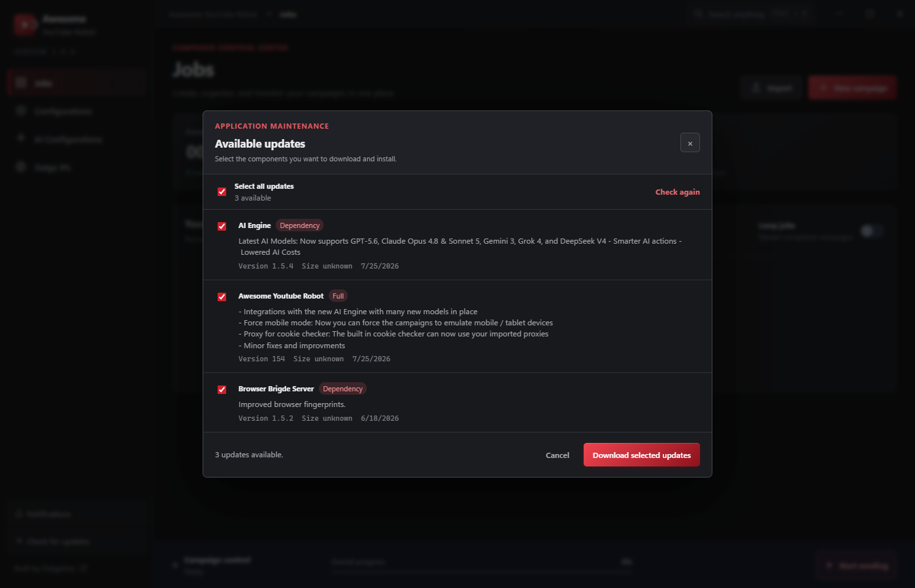Click the 'Version 1.5.4' text
Screen dimensions: 915x588
[x=266, y=266]
